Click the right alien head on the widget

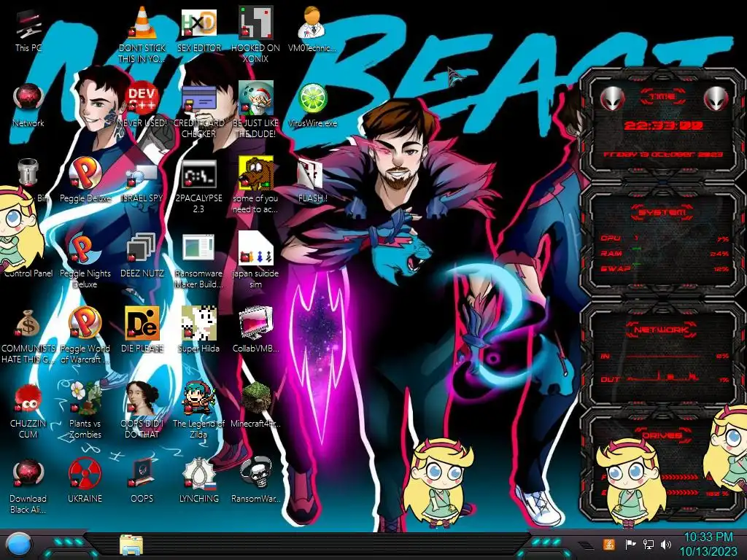pos(716,99)
